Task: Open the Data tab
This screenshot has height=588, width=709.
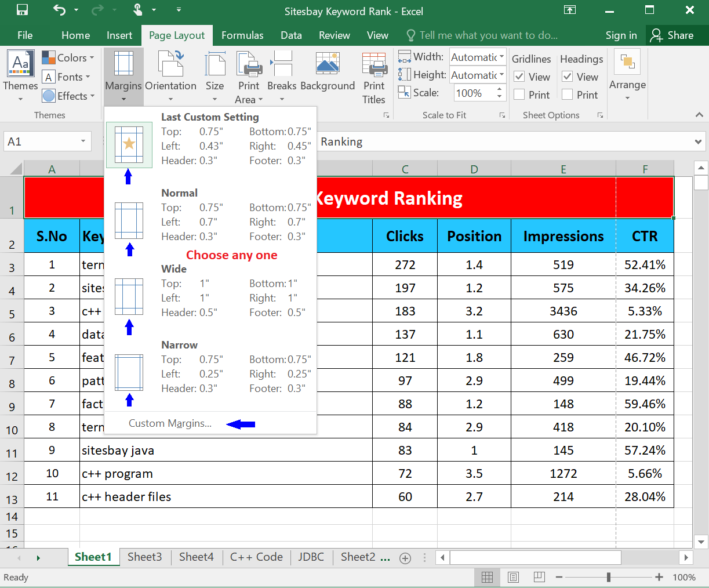Action: click(x=291, y=35)
